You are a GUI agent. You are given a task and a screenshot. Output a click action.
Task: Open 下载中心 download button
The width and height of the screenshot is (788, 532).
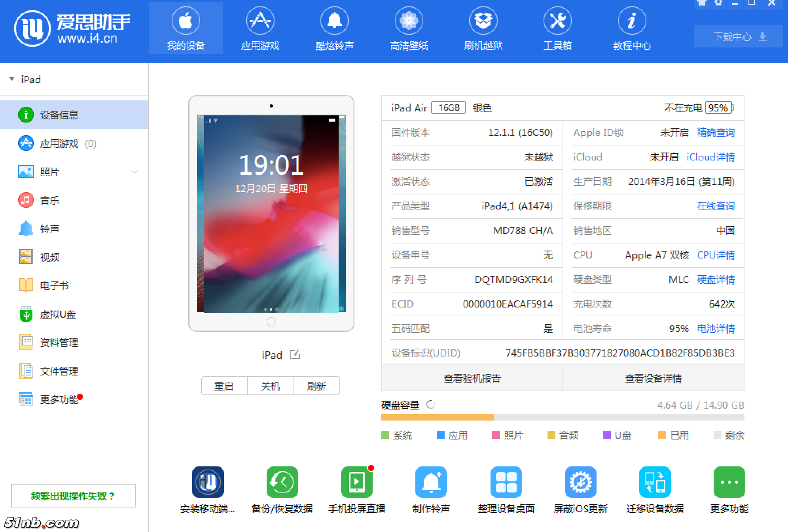[x=738, y=37]
